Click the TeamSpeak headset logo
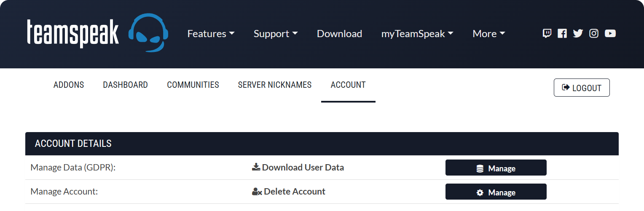Viewport: 644px width, 211px height. (148, 32)
